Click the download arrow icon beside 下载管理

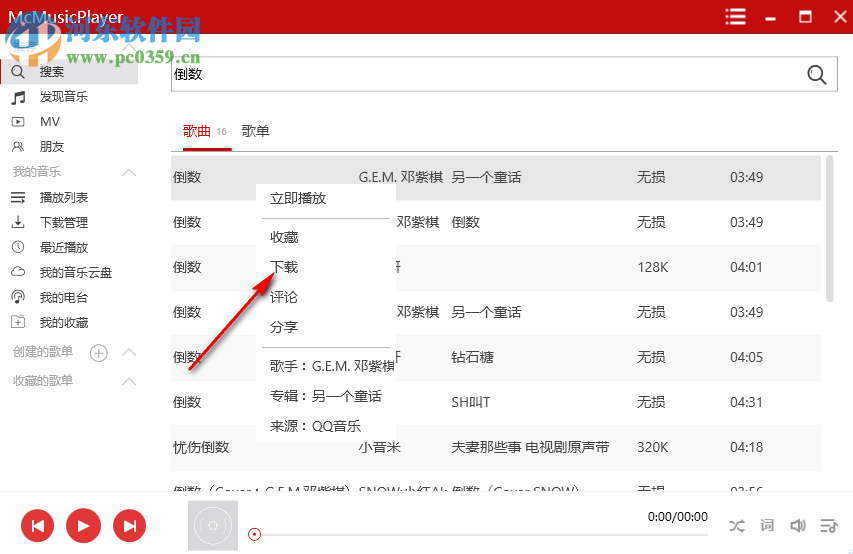pos(18,222)
